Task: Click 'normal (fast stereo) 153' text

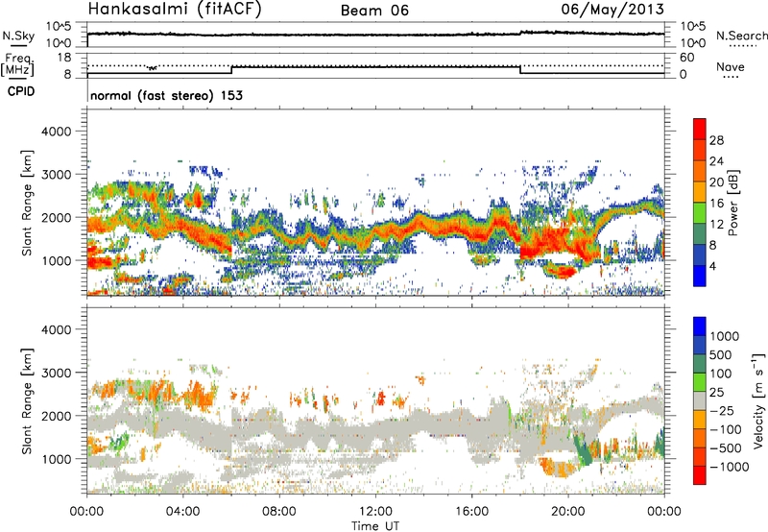Action: (166, 95)
